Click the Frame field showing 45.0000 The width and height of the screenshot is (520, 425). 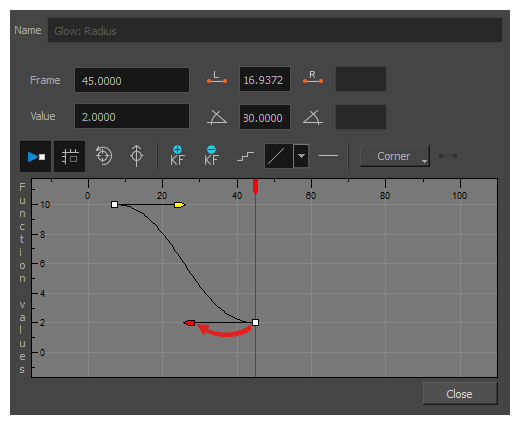point(132,80)
